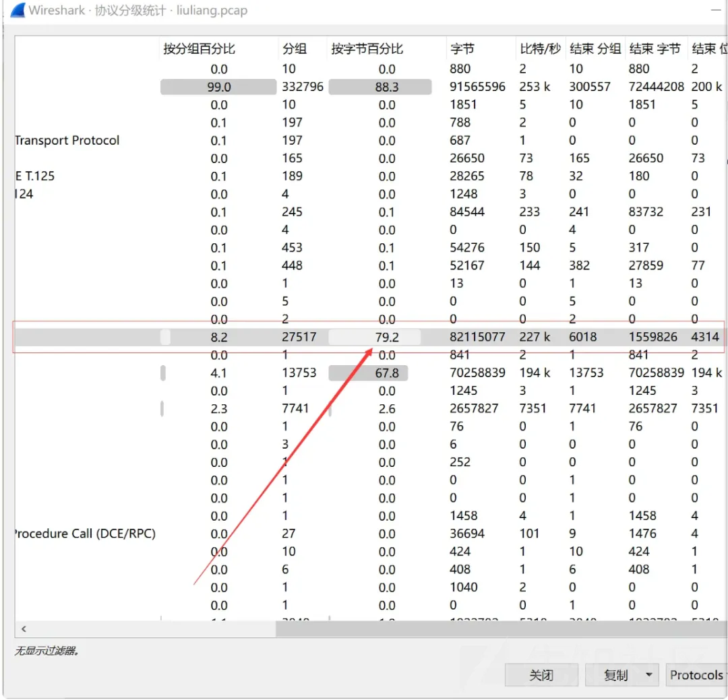Click the 54276 bytes cell

click(x=467, y=248)
